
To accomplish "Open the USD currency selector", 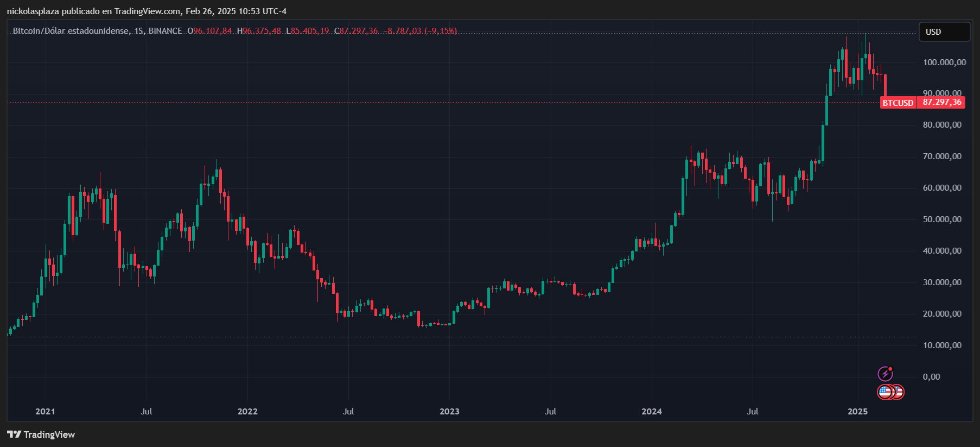I will (x=944, y=32).
